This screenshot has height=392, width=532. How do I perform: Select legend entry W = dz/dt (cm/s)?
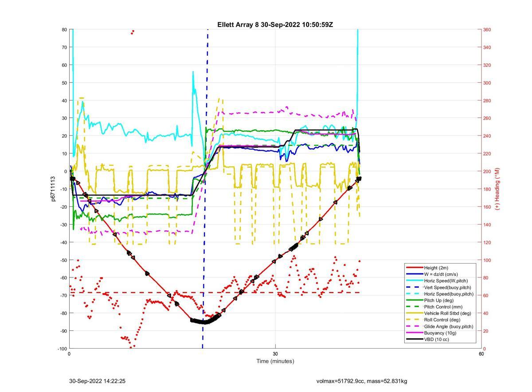tap(442, 274)
